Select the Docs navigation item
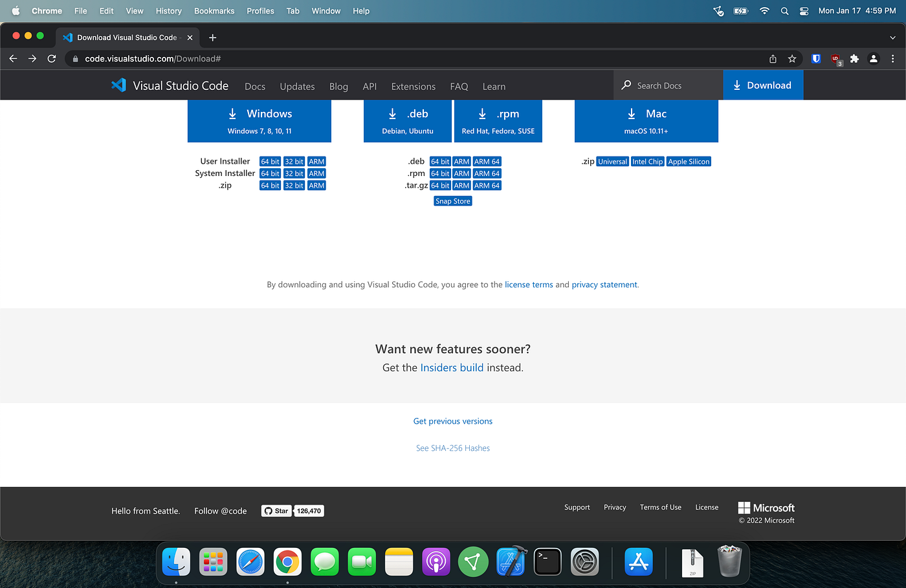Viewport: 906px width, 588px height. 255,86
